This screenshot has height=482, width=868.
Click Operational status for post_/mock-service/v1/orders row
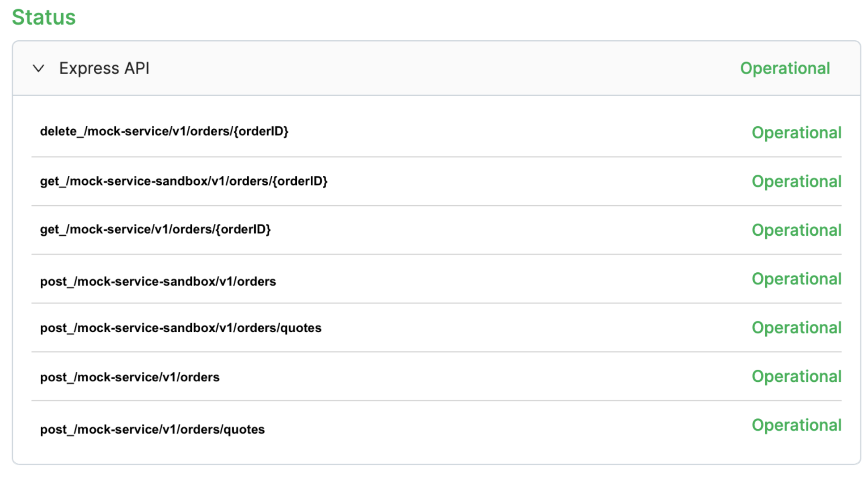click(x=796, y=377)
